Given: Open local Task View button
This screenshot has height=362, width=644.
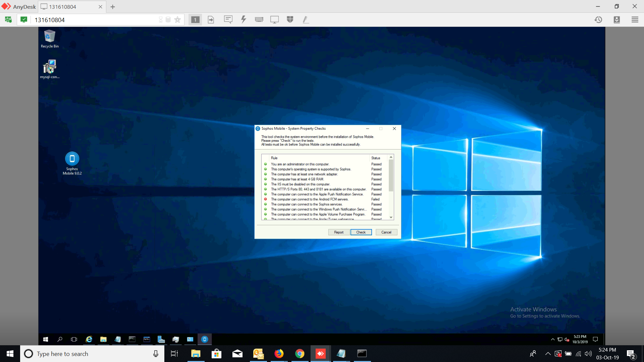Looking at the screenshot, I should [174, 354].
